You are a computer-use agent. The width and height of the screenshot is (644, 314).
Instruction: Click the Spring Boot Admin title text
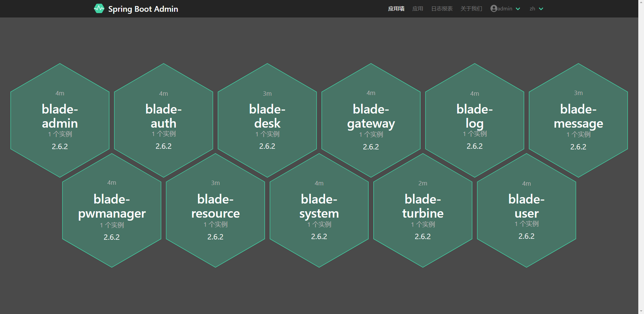[x=143, y=9]
